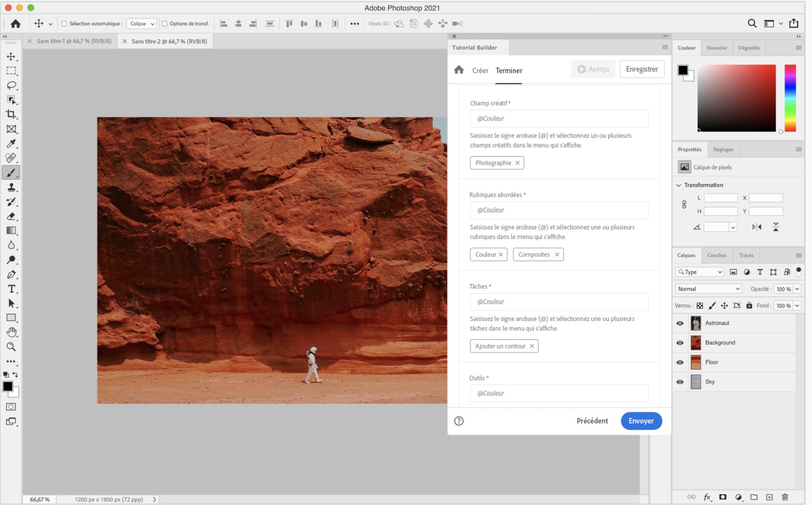This screenshot has height=505, width=812.
Task: Switch to the Couches tab
Action: [x=716, y=255]
